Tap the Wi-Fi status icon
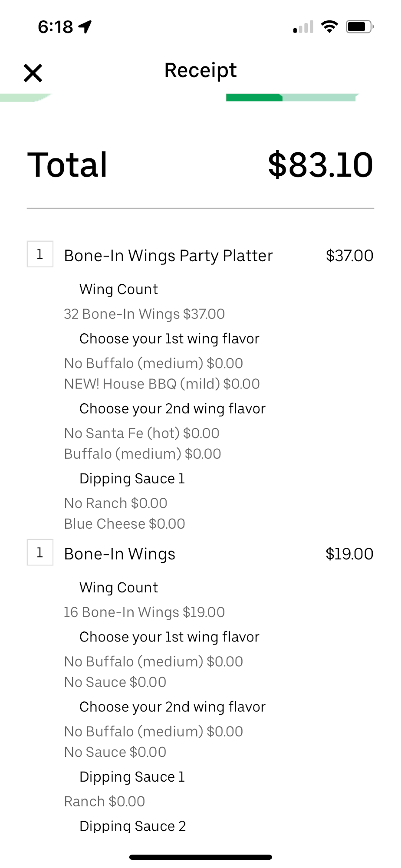Image resolution: width=401 pixels, height=868 pixels. coord(329,27)
